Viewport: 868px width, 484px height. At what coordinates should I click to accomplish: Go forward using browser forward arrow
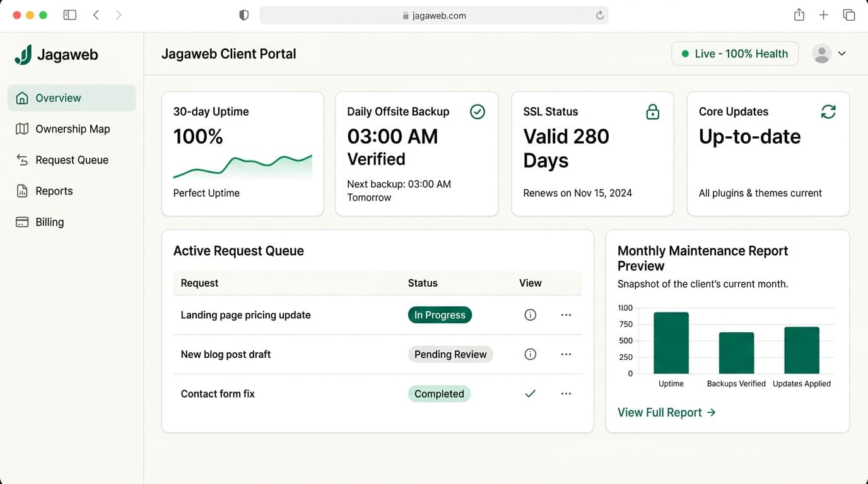pyautogui.click(x=119, y=15)
